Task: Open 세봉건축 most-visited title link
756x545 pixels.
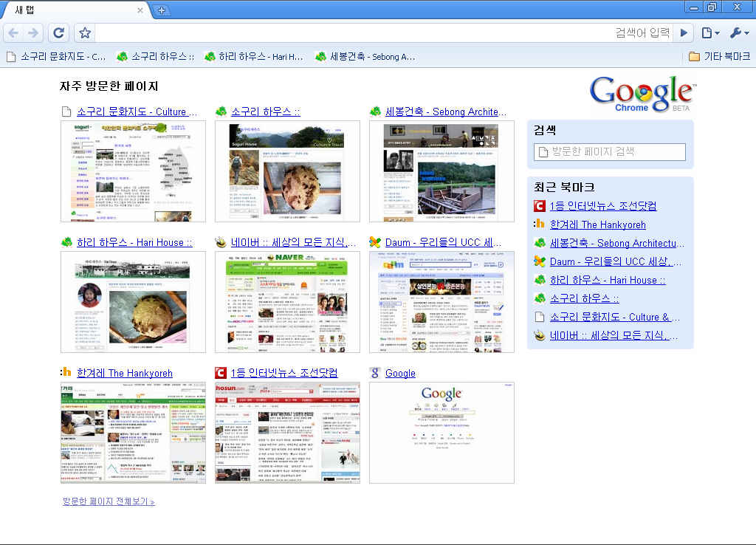Action: pyautogui.click(x=446, y=112)
